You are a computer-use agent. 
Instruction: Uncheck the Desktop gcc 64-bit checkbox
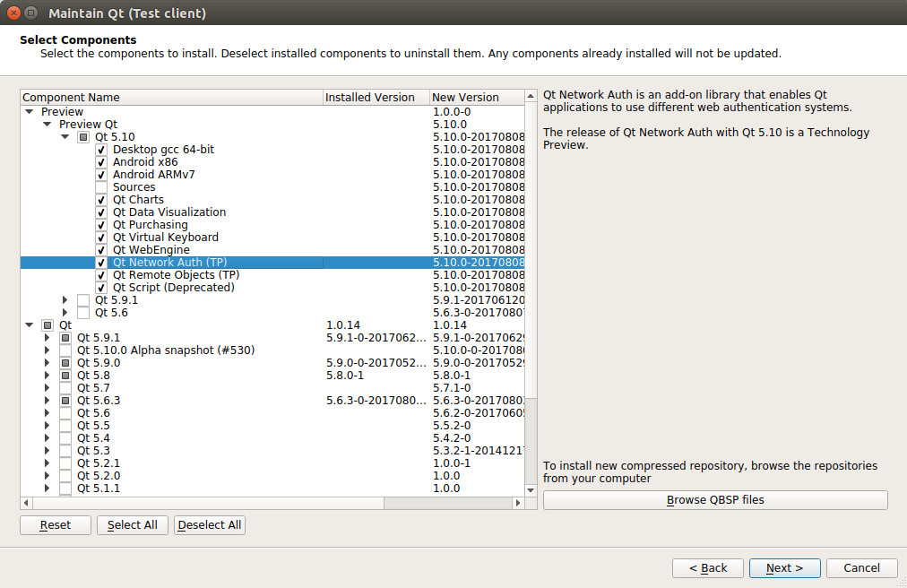pos(101,150)
